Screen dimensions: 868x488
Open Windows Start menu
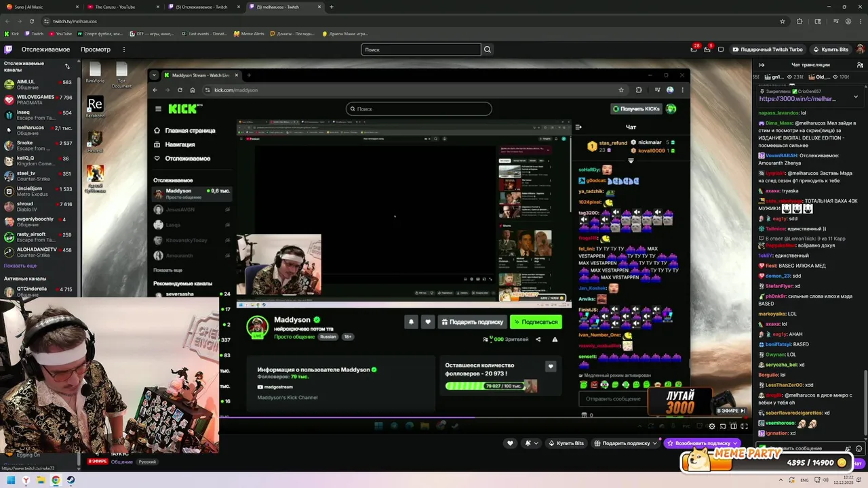pos(11,481)
